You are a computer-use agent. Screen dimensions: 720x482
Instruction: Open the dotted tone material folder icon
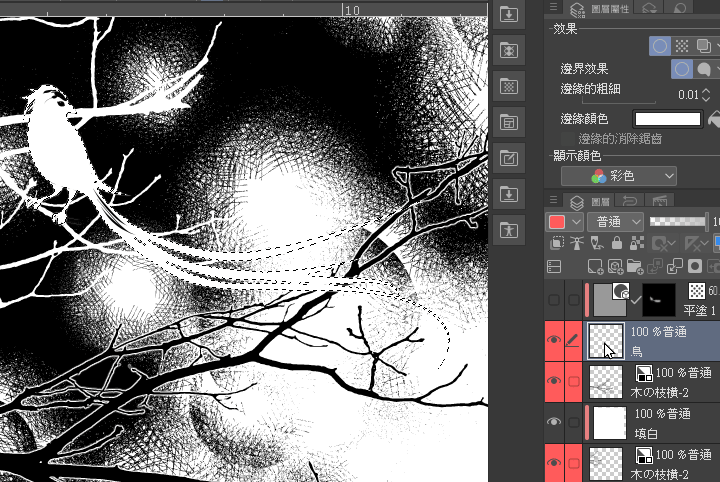[509, 86]
